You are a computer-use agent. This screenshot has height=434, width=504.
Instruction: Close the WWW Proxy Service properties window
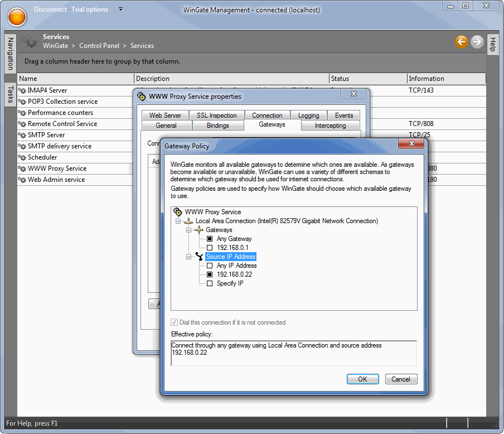353,94
